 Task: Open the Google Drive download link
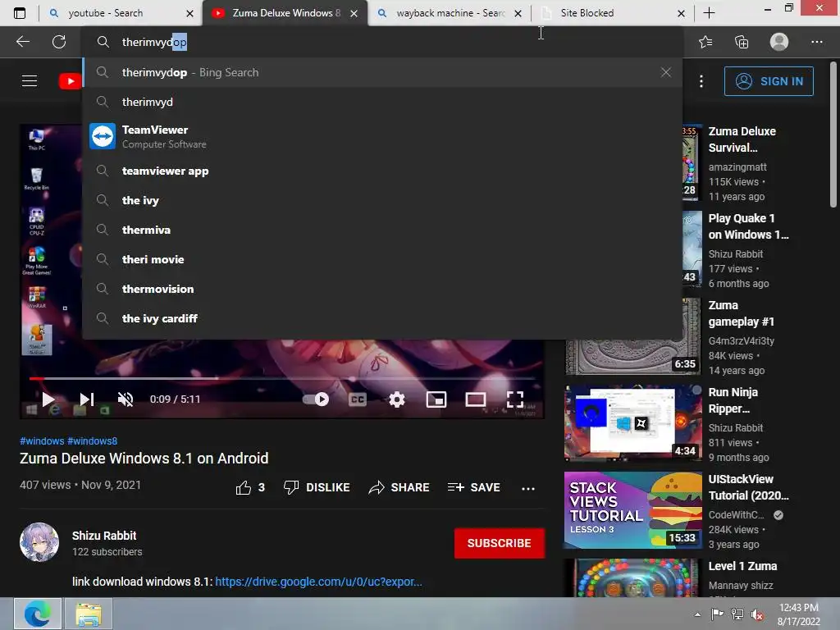pyautogui.click(x=319, y=582)
